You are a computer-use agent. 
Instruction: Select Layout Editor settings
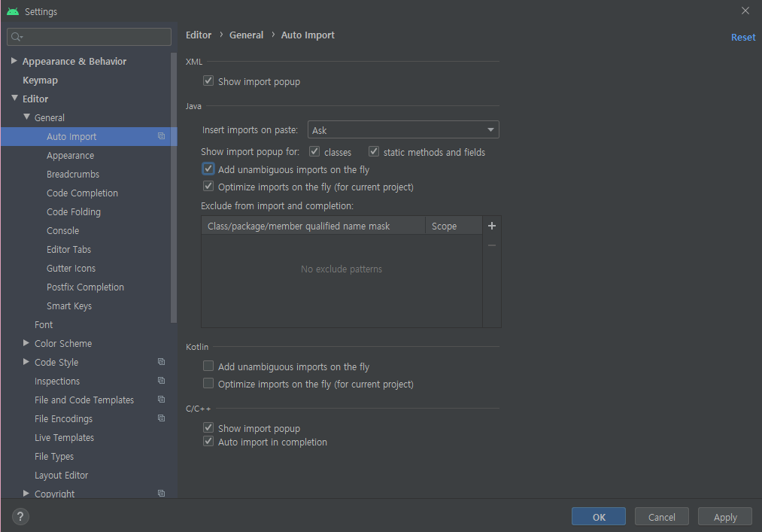tap(61, 475)
